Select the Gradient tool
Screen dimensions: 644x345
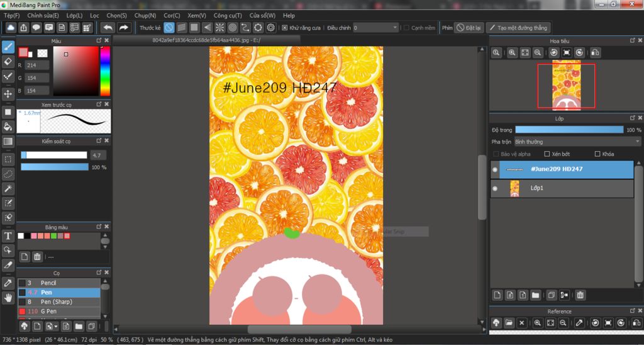8,142
